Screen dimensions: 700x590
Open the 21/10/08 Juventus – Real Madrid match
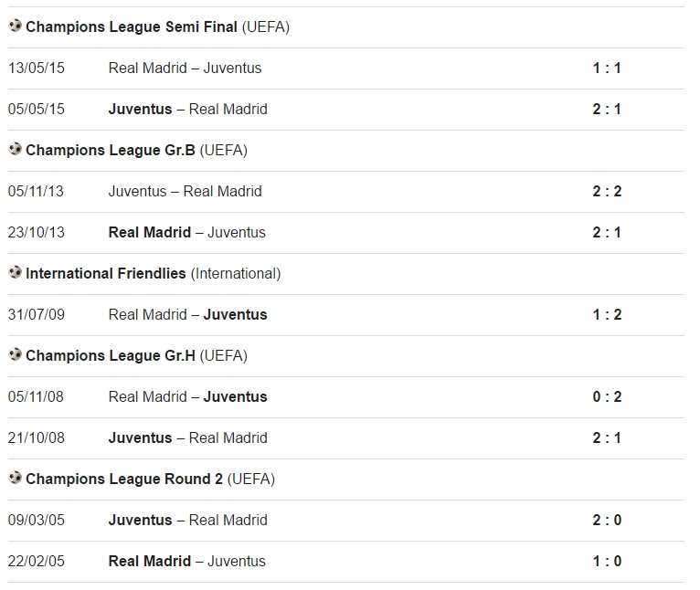pos(346,437)
